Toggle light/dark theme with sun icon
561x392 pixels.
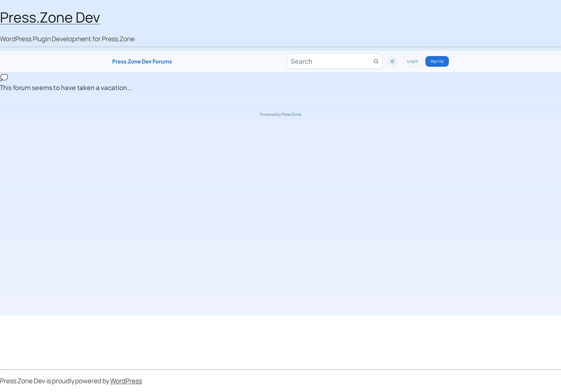(x=392, y=61)
